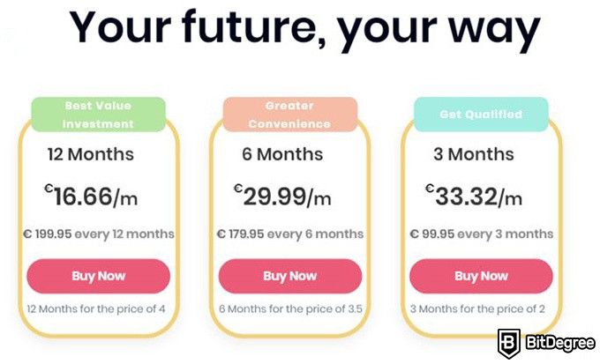This screenshot has height=364, width=600.
Task: Click the 6 Months plan title
Action: (282, 154)
